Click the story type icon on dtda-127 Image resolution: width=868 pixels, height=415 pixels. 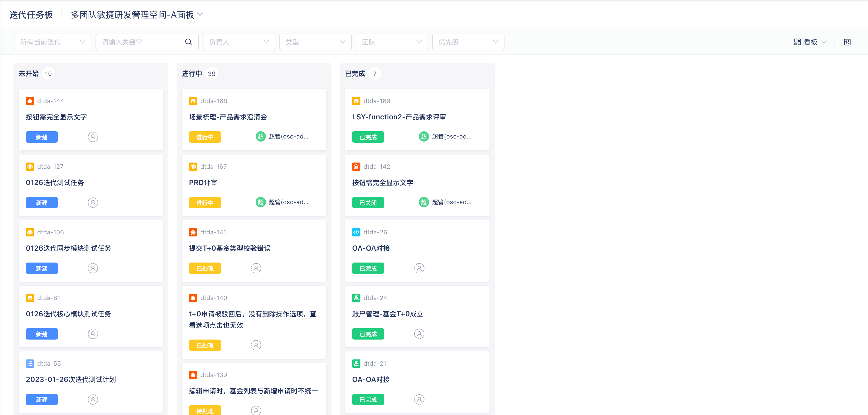30,166
